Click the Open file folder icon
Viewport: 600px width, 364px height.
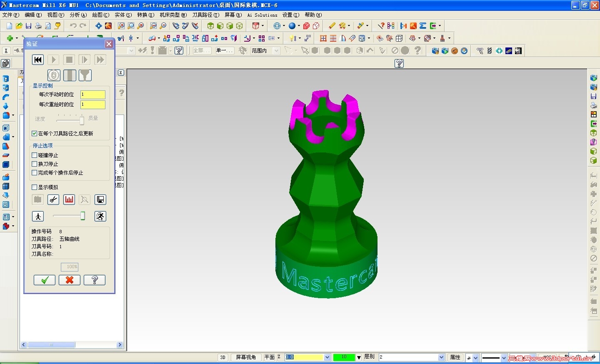[19, 26]
